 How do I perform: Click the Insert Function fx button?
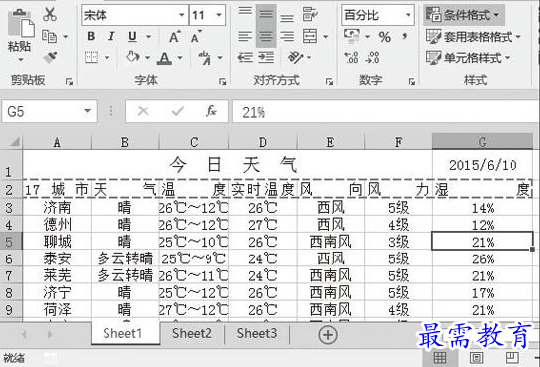(x=211, y=111)
